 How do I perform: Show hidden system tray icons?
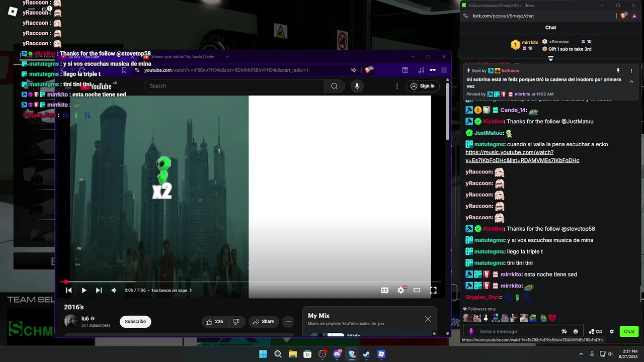point(581,354)
